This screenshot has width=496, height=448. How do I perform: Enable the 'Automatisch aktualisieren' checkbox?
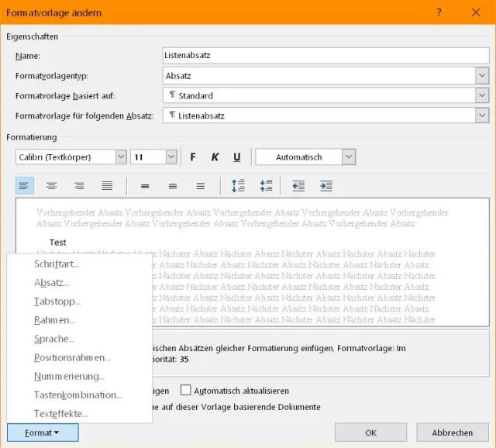click(x=186, y=391)
